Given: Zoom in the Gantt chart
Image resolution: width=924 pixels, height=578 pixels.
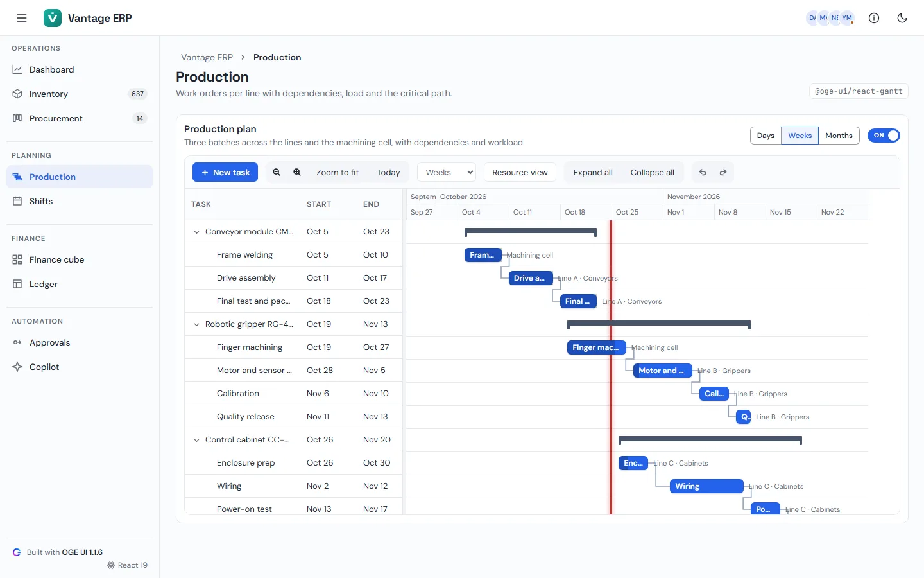Looking at the screenshot, I should [297, 172].
